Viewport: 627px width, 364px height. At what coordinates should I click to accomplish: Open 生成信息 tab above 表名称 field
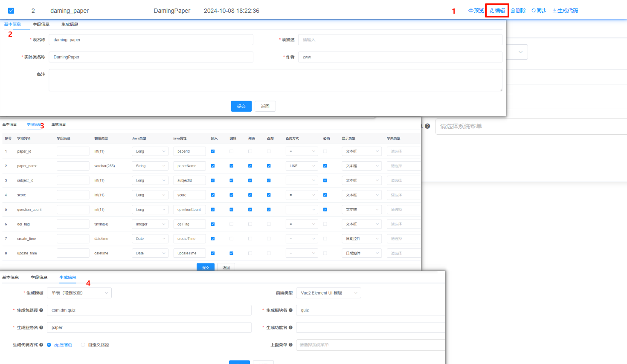coord(70,24)
